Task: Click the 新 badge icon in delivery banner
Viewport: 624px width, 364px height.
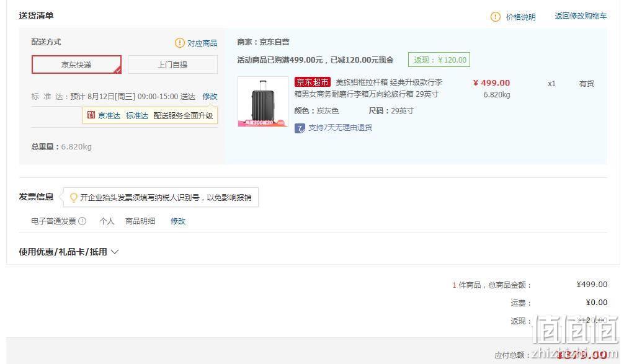Action: point(91,115)
